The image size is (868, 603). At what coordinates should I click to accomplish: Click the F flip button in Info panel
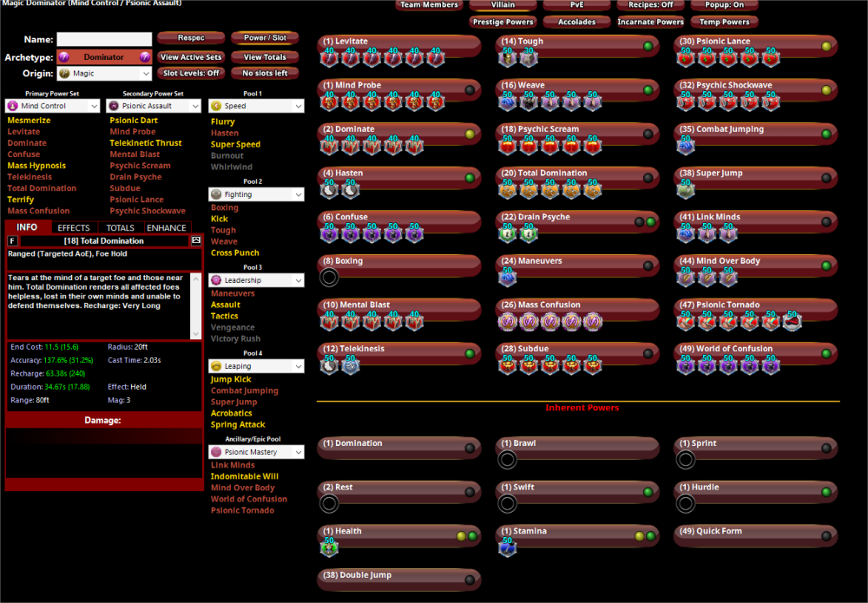click(x=12, y=240)
